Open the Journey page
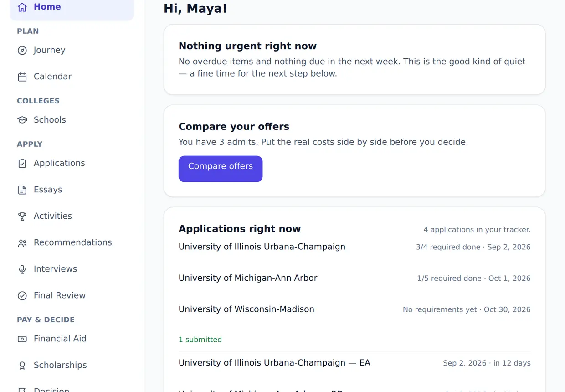The image size is (565, 392). 72,50
